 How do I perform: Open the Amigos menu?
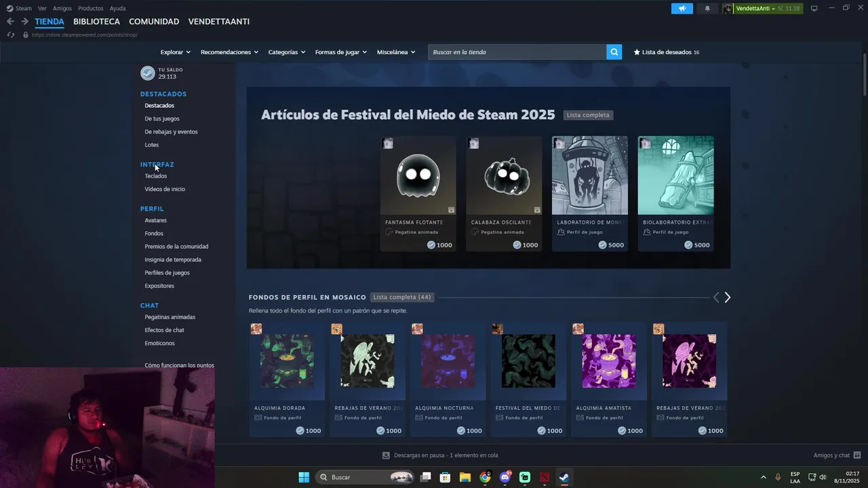point(62,8)
